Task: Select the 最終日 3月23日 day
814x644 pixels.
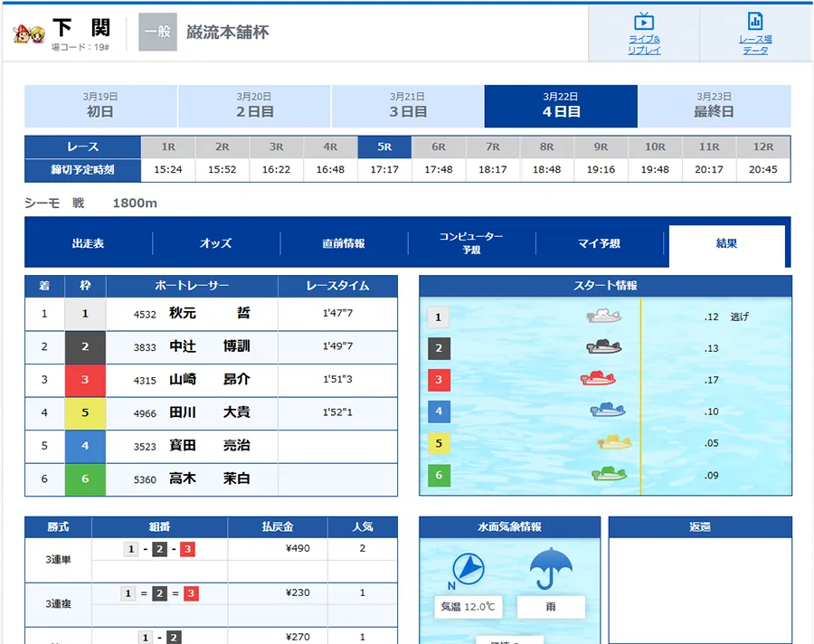Action: 714,106
